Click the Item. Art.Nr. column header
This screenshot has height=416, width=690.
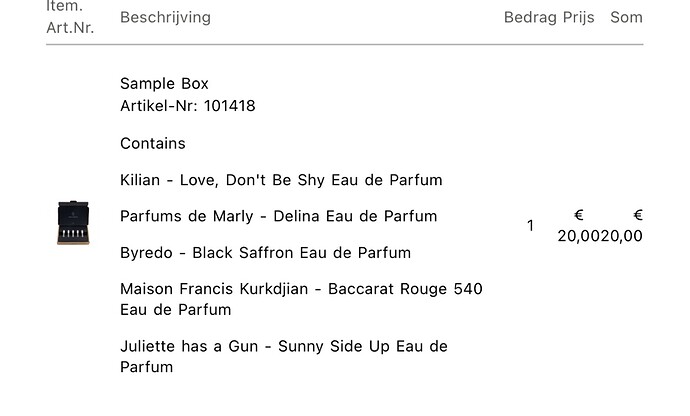[x=70, y=17]
